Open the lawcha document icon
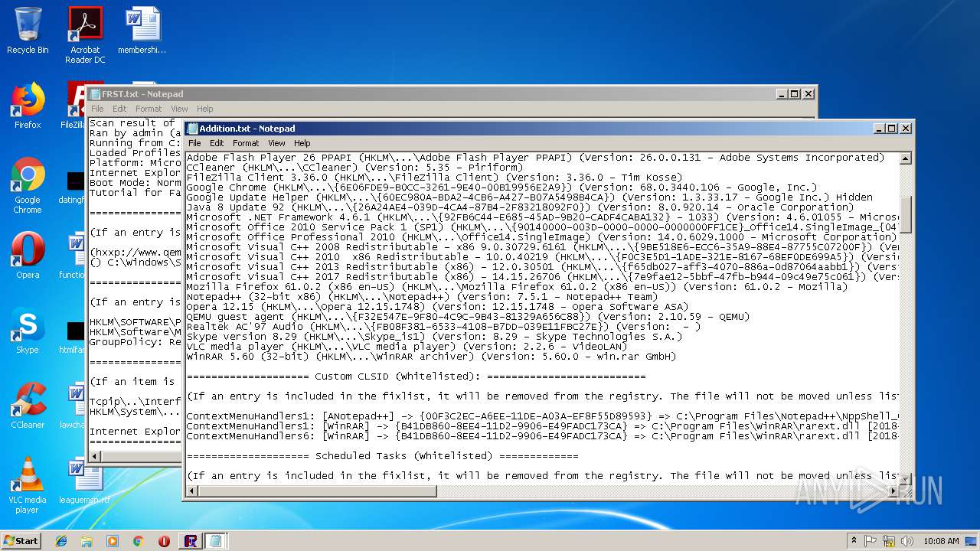This screenshot has height=551, width=980. point(73,405)
